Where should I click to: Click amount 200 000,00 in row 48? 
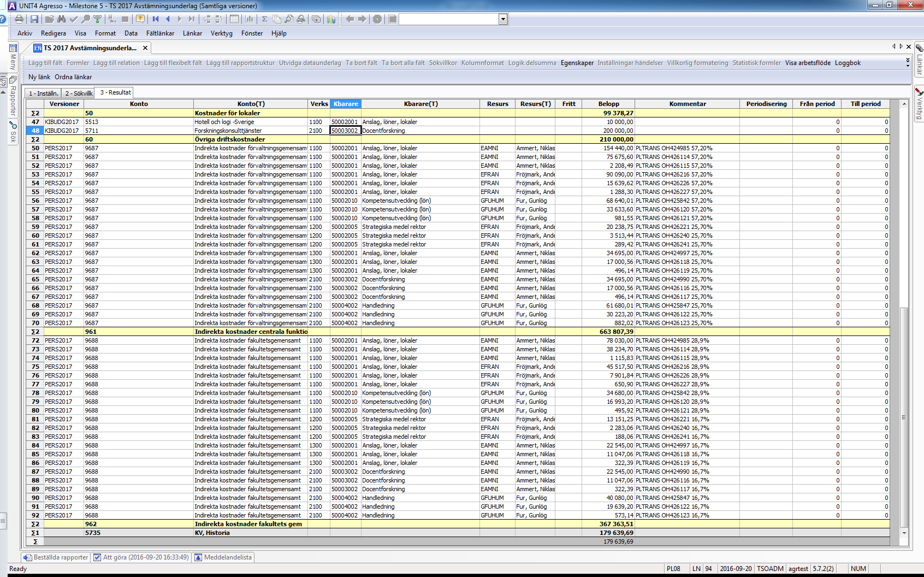[x=608, y=131]
